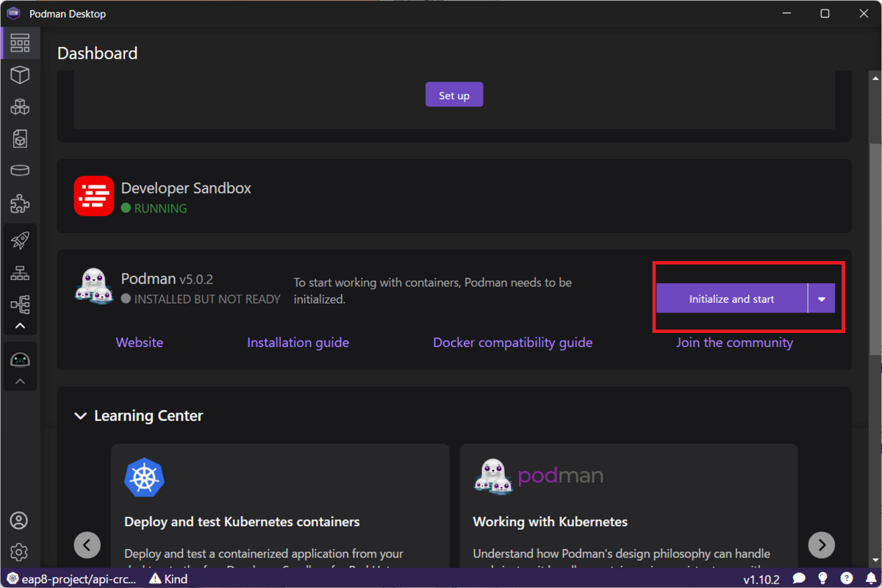Open the Images view
The width and height of the screenshot is (882, 588).
(x=20, y=138)
